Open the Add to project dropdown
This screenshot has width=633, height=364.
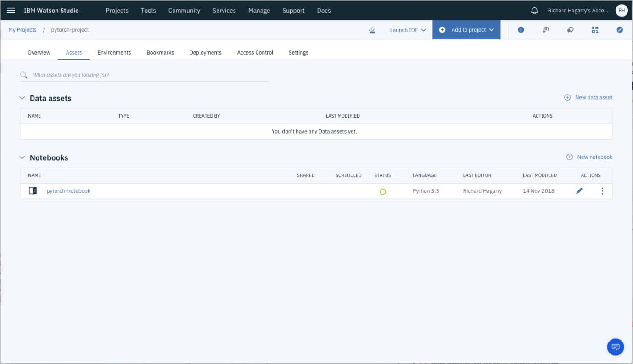pos(466,30)
